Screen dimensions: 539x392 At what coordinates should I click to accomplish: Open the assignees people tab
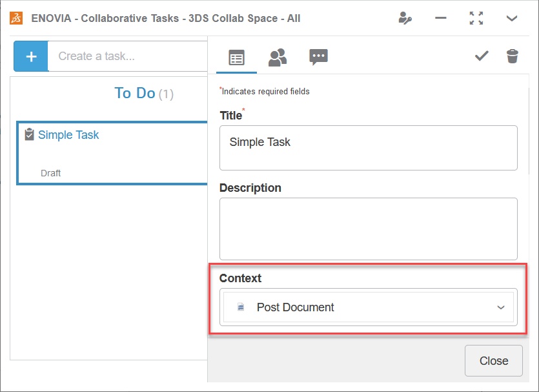tap(278, 57)
